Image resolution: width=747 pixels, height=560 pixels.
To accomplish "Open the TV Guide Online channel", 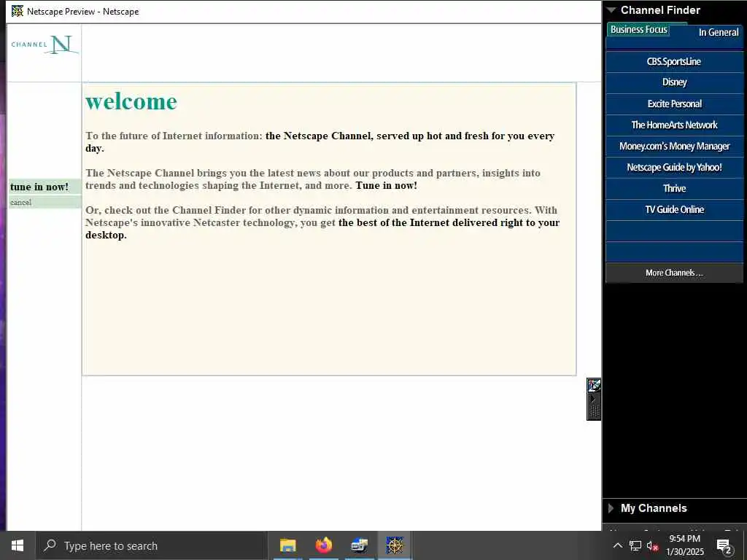I will pyautogui.click(x=674, y=209).
